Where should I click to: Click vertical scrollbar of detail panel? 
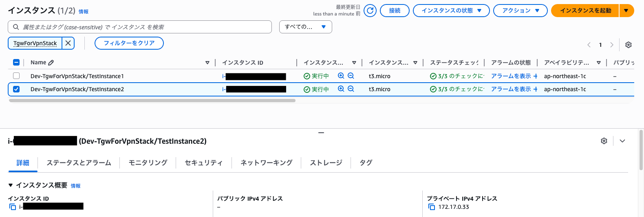pyautogui.click(x=641, y=150)
